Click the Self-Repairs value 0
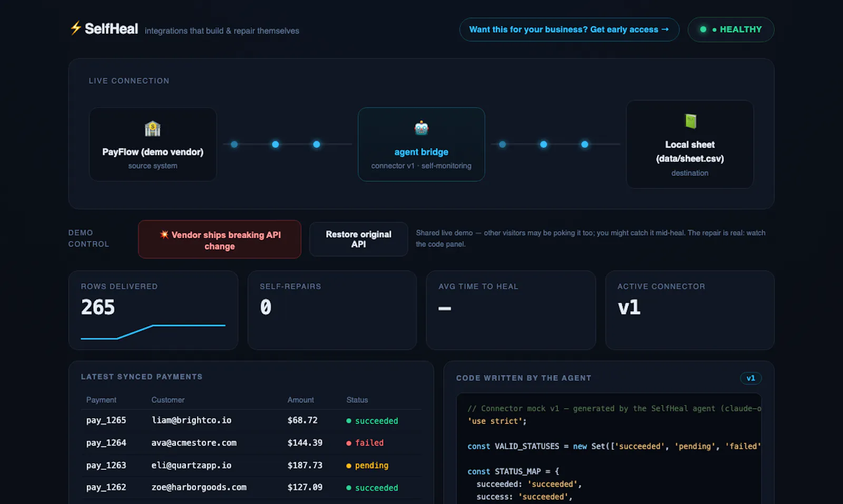This screenshot has width=843, height=504. click(x=266, y=307)
